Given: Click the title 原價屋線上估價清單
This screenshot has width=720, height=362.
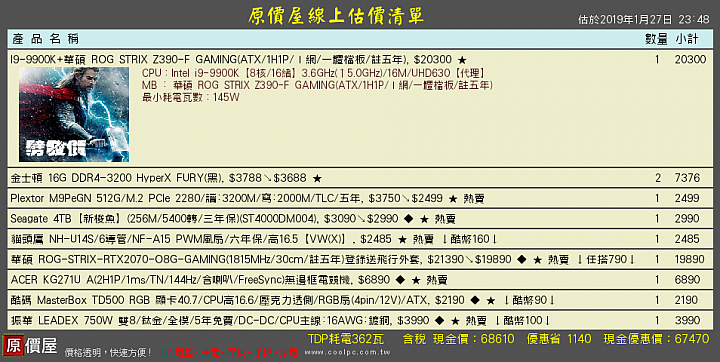Looking at the screenshot, I should coord(336,16).
